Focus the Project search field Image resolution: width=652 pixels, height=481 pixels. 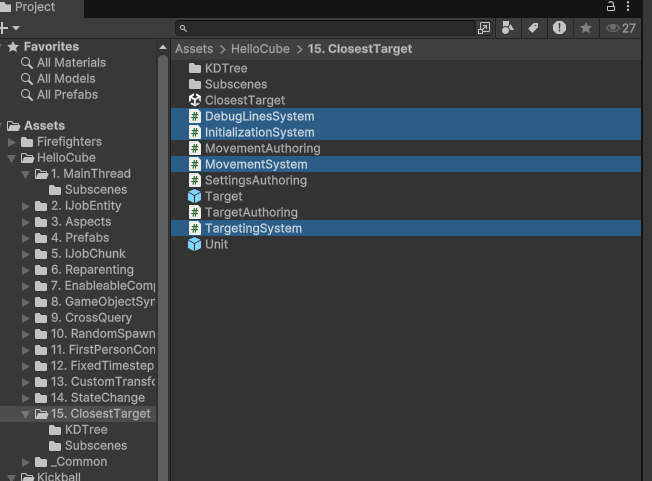[325, 28]
